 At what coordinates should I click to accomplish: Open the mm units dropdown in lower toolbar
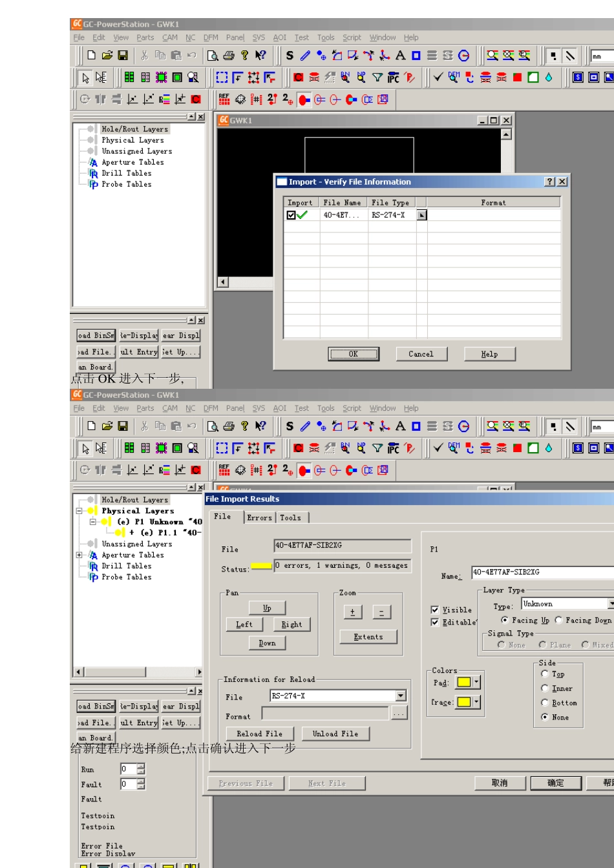click(602, 427)
